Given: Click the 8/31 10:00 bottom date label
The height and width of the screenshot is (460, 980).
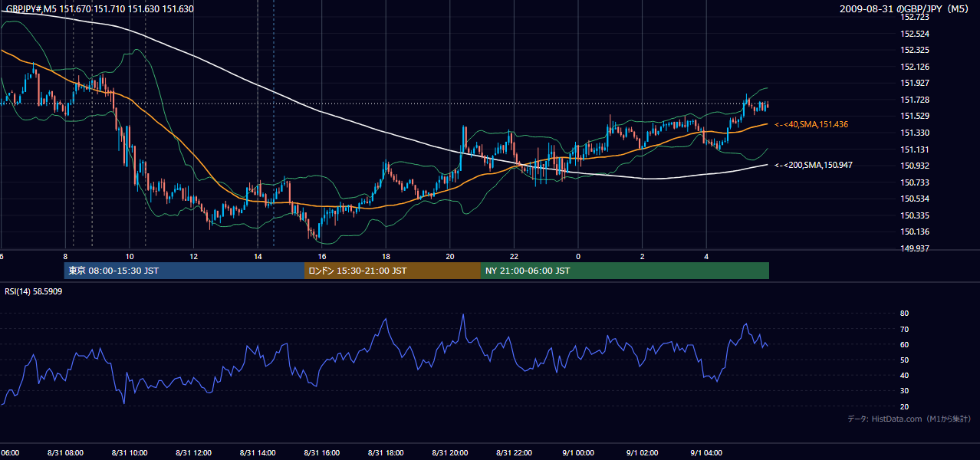Looking at the screenshot, I should 130,452.
